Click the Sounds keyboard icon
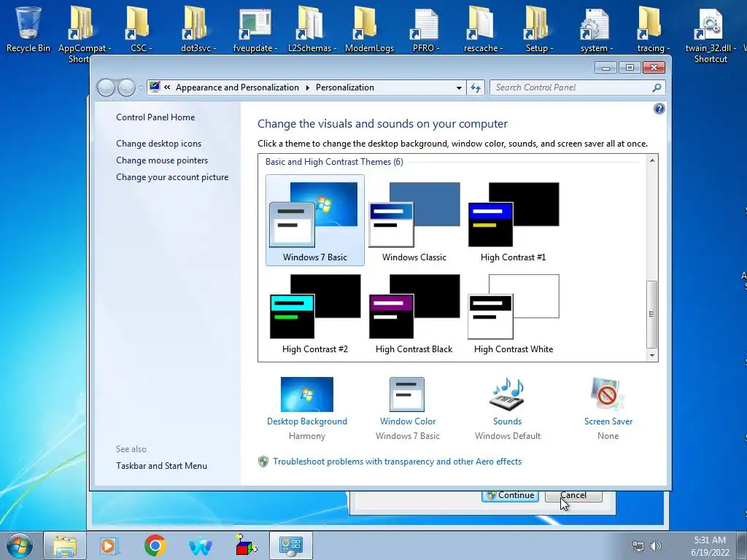Image resolution: width=747 pixels, height=560 pixels. 507,394
